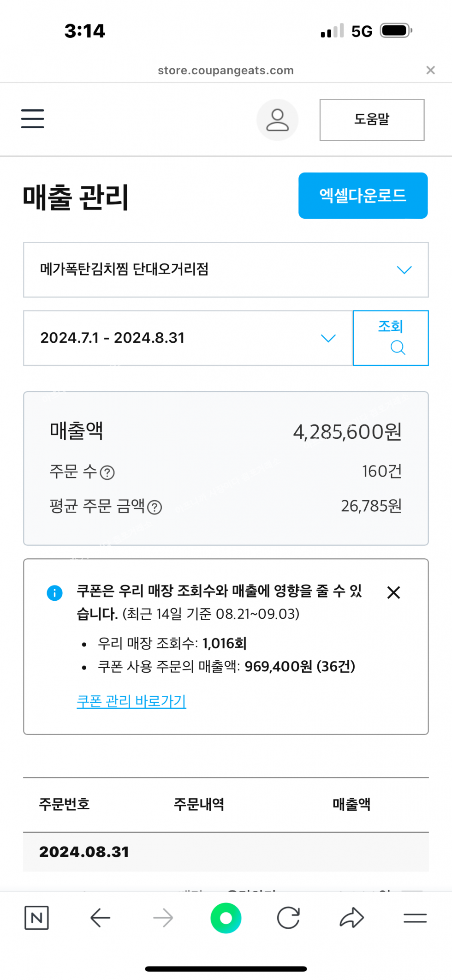Open the hamburger menu icon
452x980 pixels.
33,119
